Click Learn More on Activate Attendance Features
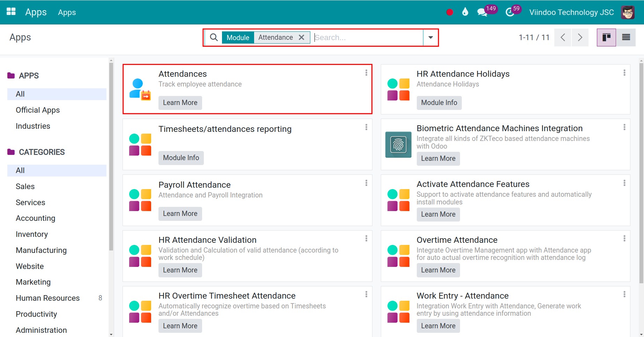The width and height of the screenshot is (644, 337). click(438, 214)
